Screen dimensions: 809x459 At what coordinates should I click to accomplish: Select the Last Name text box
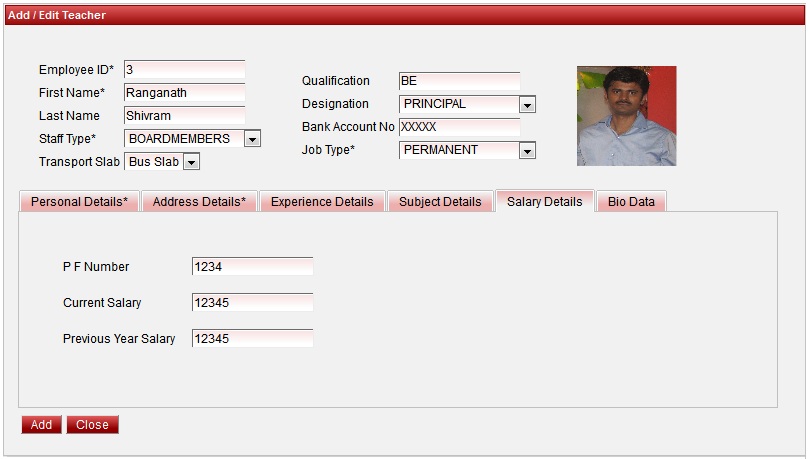pyautogui.click(x=184, y=116)
